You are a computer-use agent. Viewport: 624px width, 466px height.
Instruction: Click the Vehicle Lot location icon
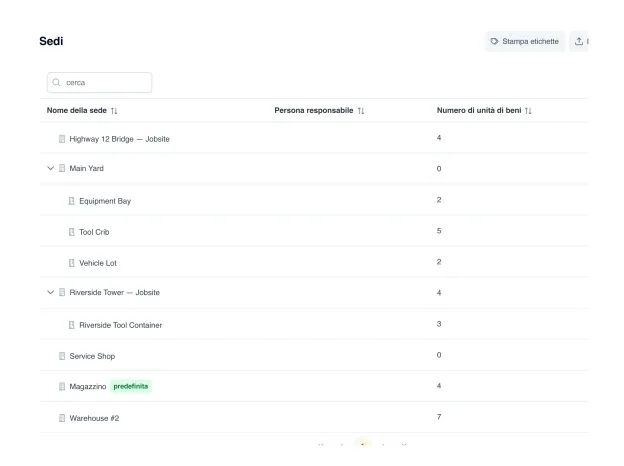coord(72,263)
